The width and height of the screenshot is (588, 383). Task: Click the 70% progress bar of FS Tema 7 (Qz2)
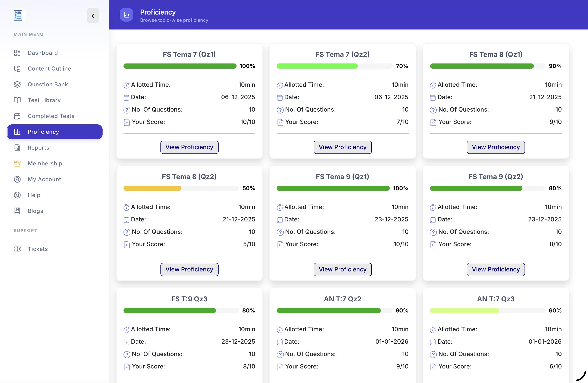(x=335, y=66)
